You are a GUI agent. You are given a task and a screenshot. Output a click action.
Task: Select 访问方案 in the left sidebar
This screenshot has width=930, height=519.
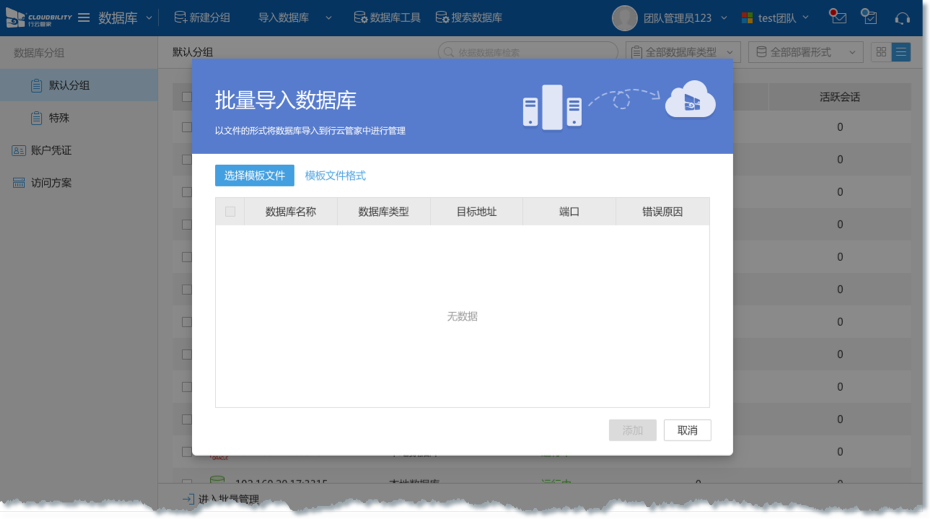(x=50, y=183)
